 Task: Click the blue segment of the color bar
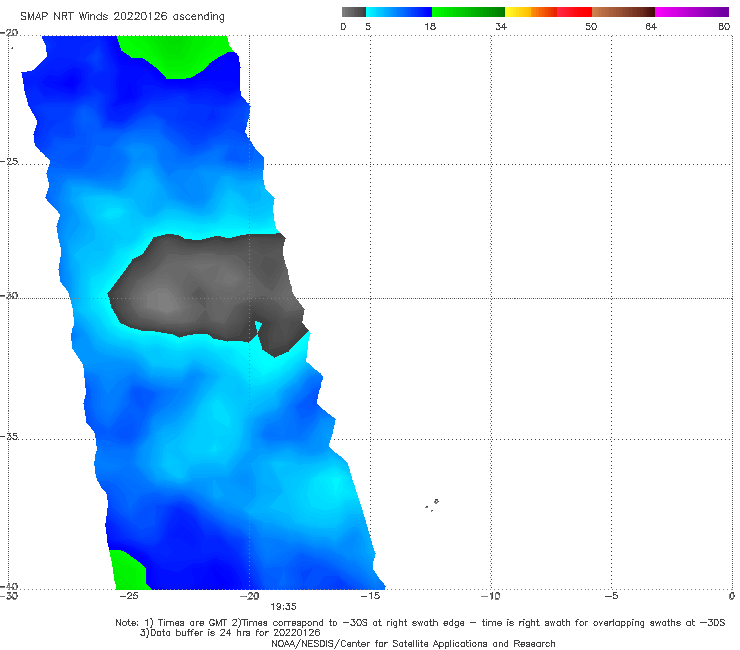(x=399, y=12)
